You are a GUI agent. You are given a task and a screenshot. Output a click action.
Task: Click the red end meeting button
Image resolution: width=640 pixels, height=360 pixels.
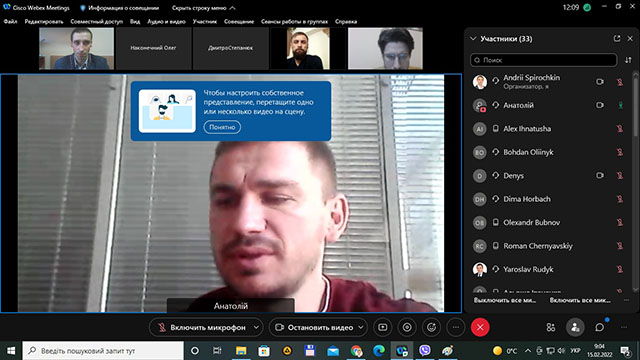pos(480,327)
